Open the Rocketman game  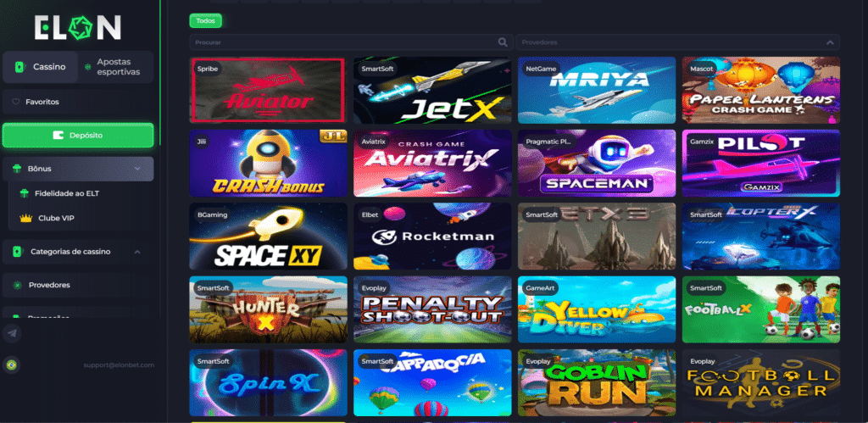click(432, 237)
